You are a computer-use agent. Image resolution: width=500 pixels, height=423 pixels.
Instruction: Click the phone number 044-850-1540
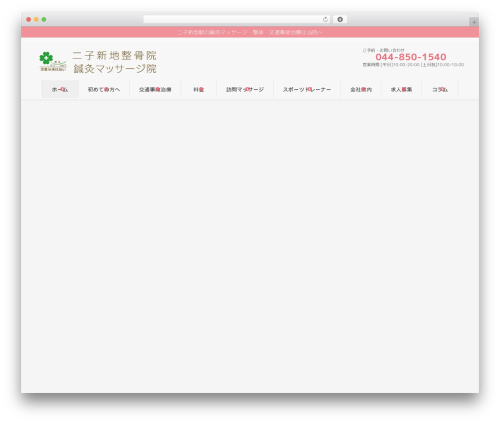click(x=411, y=57)
